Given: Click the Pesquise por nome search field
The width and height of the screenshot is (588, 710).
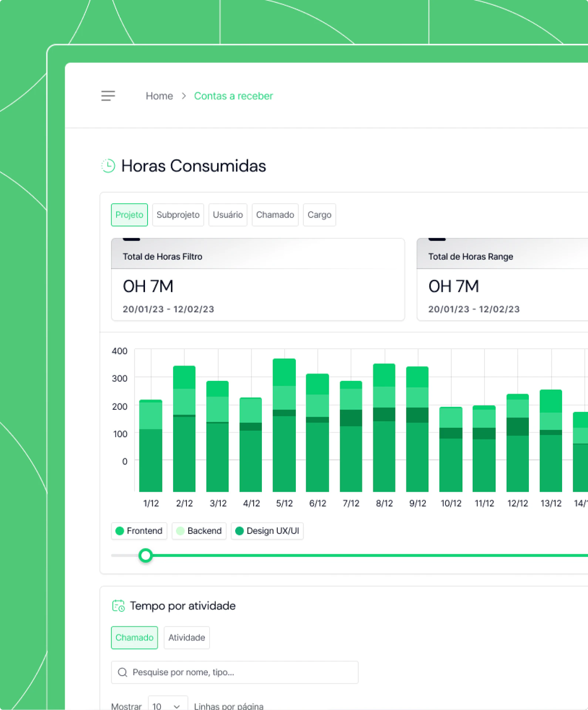Looking at the screenshot, I should 235,672.
